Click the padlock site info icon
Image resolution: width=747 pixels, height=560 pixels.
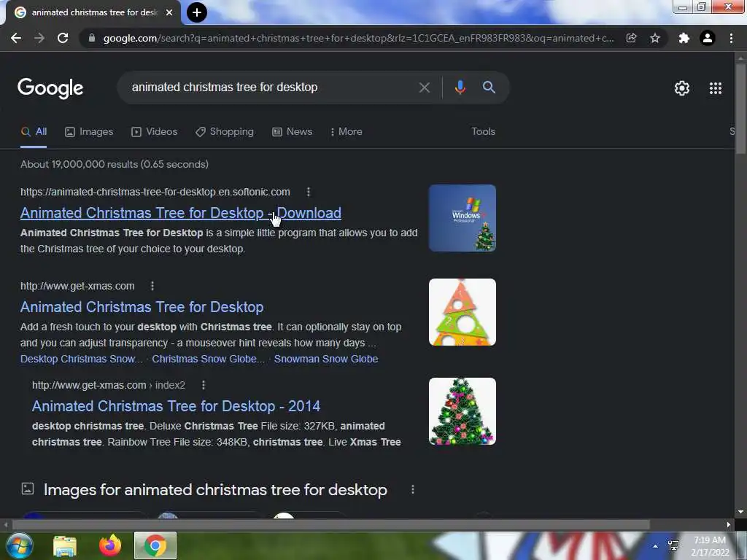(x=92, y=38)
